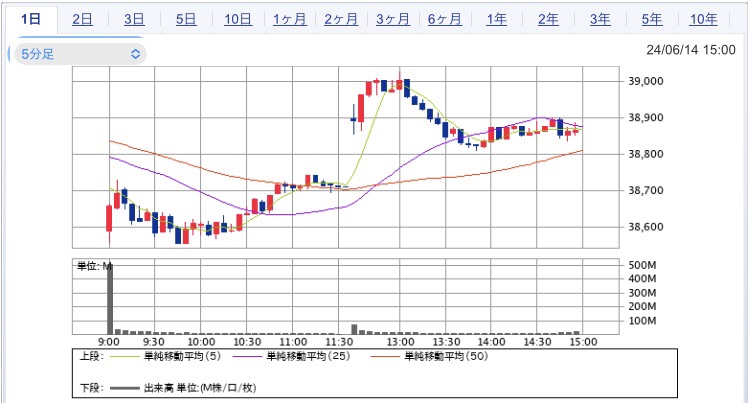Click the 単純移動平均(50) legend entry

click(x=446, y=356)
